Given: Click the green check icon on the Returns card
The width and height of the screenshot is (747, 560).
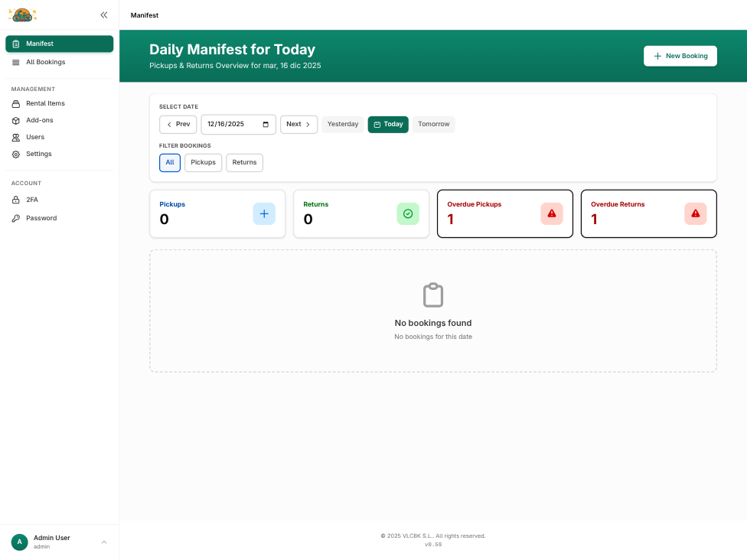Looking at the screenshot, I should coord(408,213).
